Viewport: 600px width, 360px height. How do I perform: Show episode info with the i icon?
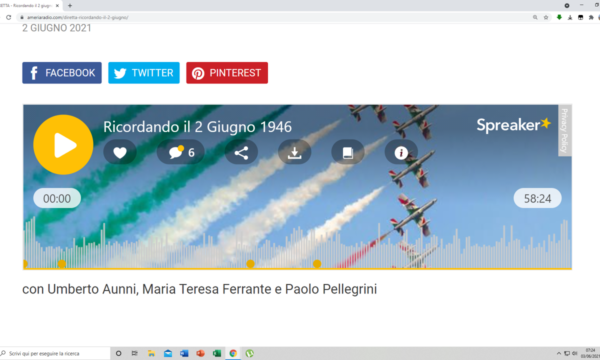pyautogui.click(x=401, y=152)
